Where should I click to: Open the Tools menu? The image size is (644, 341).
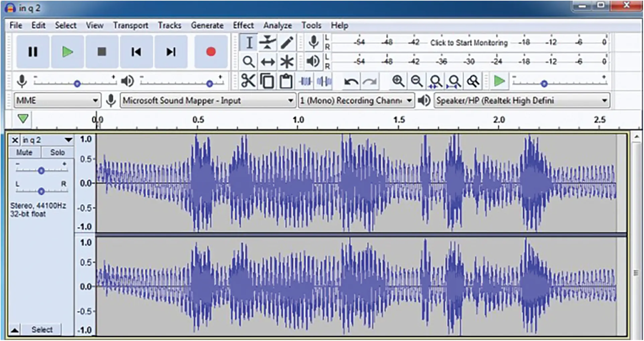(311, 25)
